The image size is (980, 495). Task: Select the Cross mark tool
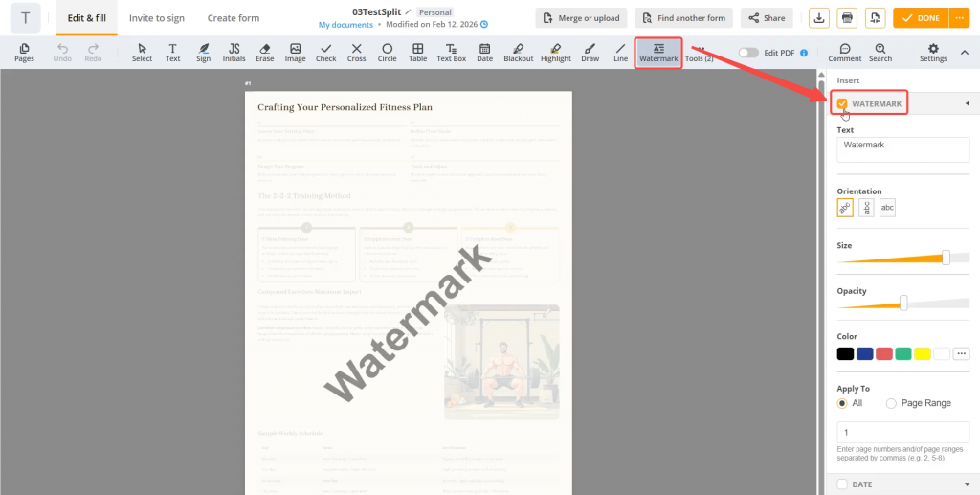pos(356,53)
